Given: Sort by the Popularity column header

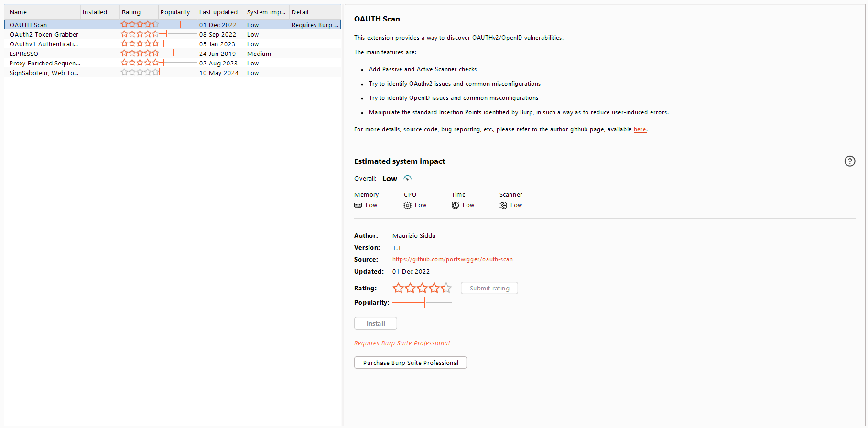Looking at the screenshot, I should [x=175, y=12].
